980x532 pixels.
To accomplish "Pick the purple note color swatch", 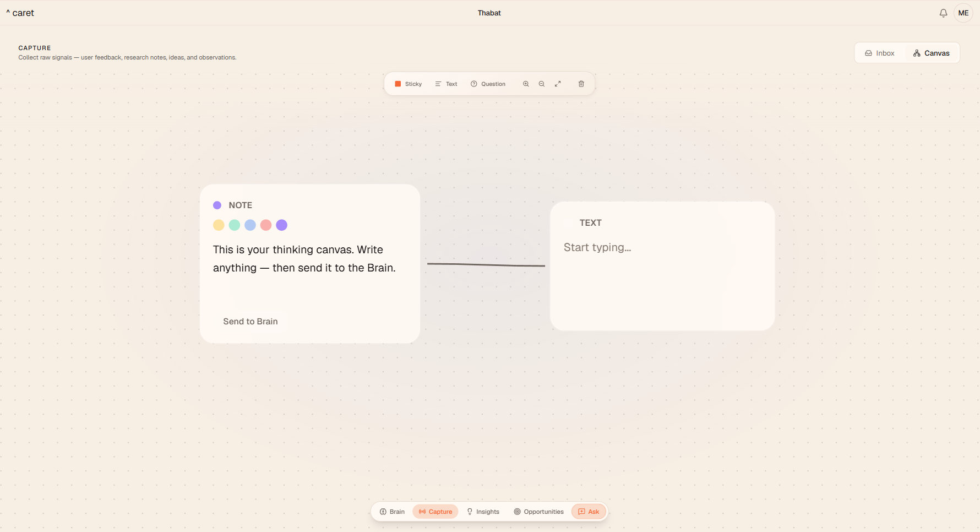I will pyautogui.click(x=282, y=225).
